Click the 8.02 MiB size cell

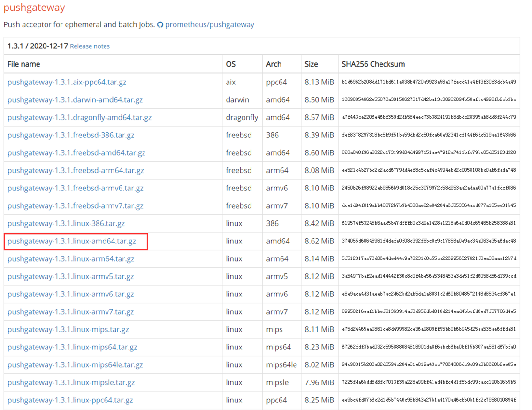click(x=319, y=364)
